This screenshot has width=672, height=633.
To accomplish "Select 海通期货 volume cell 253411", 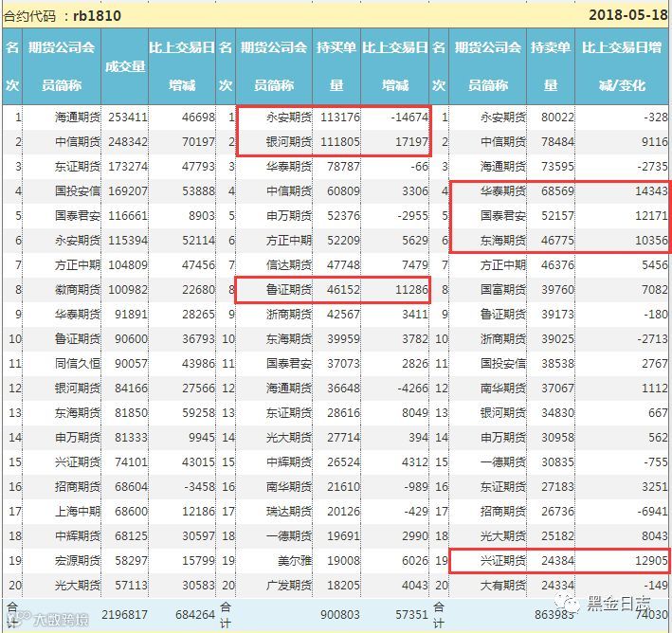I will [x=128, y=117].
